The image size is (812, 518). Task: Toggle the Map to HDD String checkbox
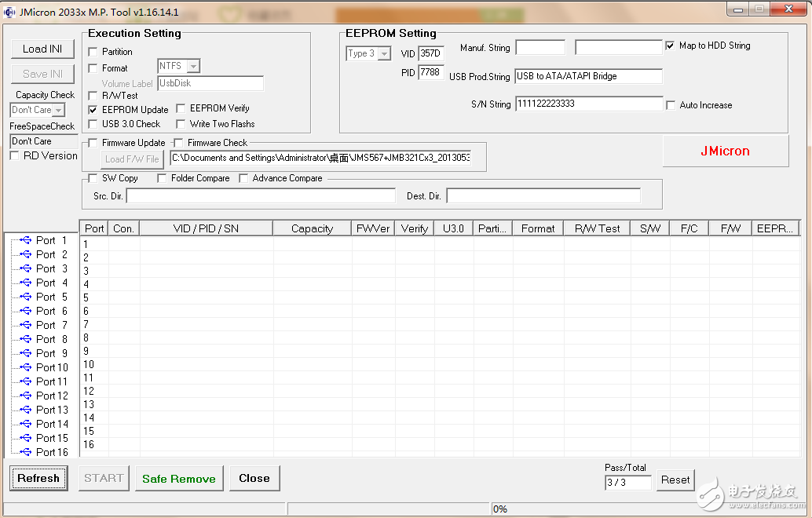point(670,46)
